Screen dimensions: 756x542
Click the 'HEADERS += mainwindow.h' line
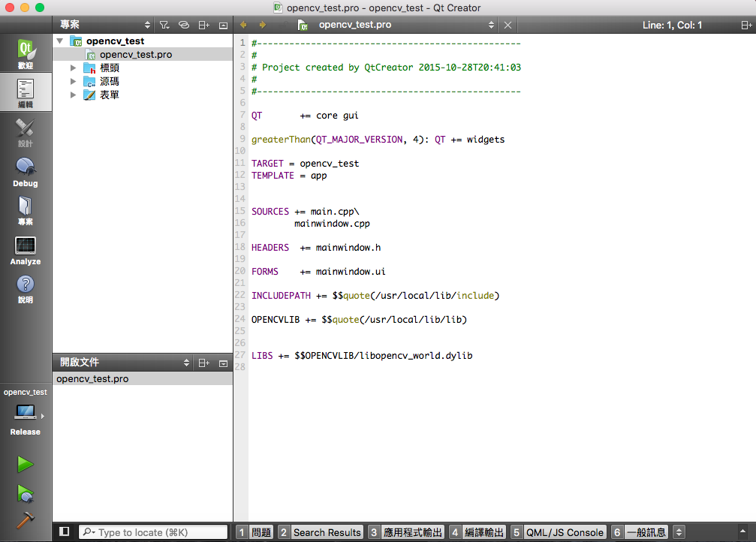316,248
